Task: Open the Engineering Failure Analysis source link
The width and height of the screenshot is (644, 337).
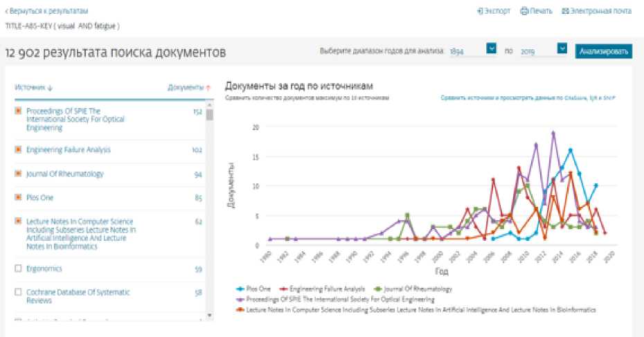Action: [x=69, y=149]
